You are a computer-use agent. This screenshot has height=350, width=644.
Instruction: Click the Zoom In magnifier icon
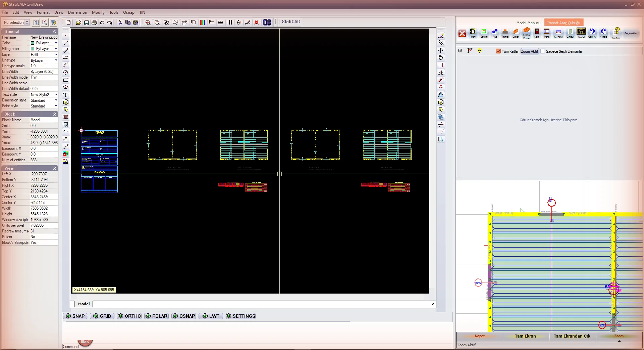click(148, 23)
